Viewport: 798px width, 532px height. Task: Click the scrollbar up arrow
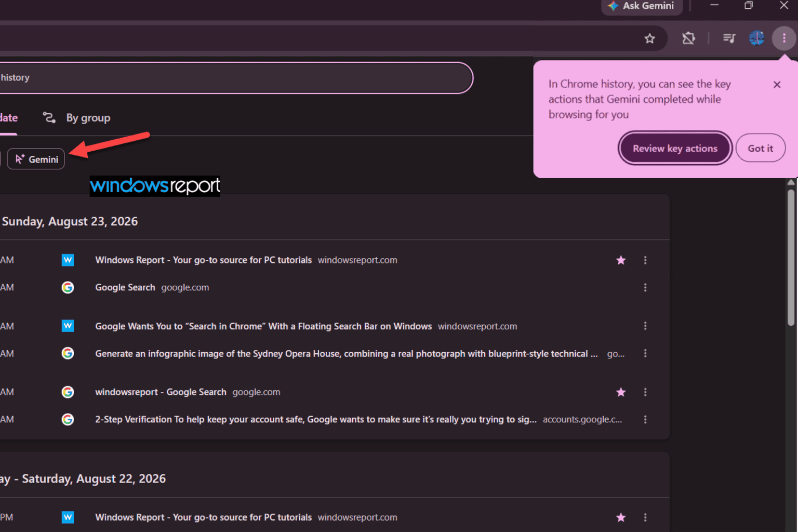pyautogui.click(x=791, y=182)
